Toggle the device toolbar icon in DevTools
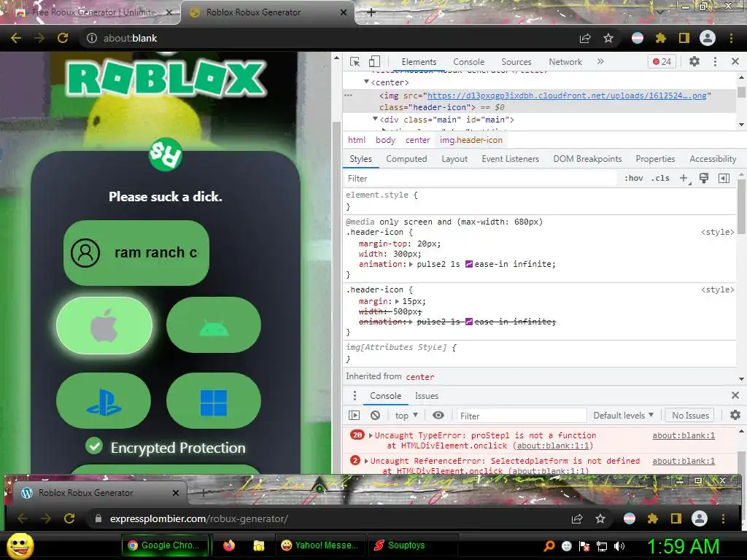 tap(374, 61)
